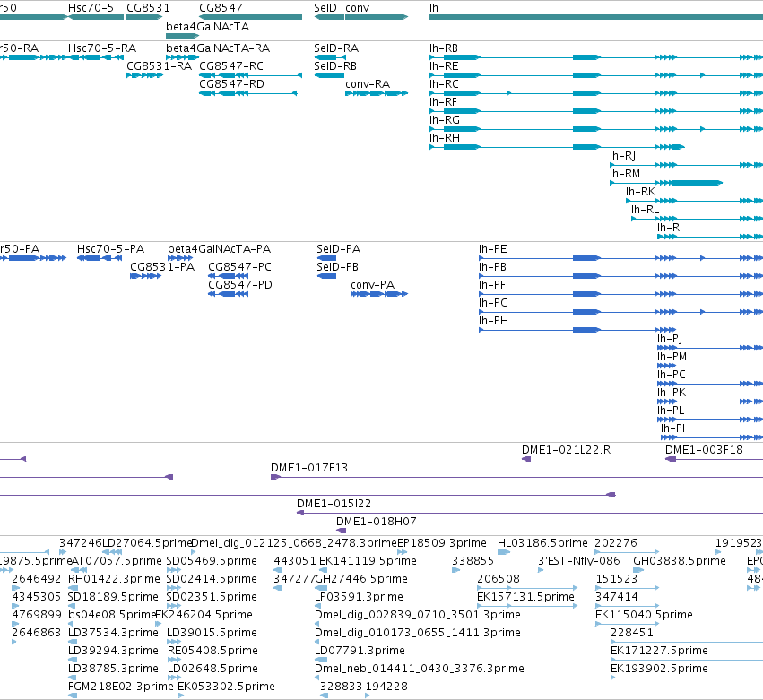Select the Ih-PI protein label
This screenshot has width=763, height=700.
pos(672,428)
